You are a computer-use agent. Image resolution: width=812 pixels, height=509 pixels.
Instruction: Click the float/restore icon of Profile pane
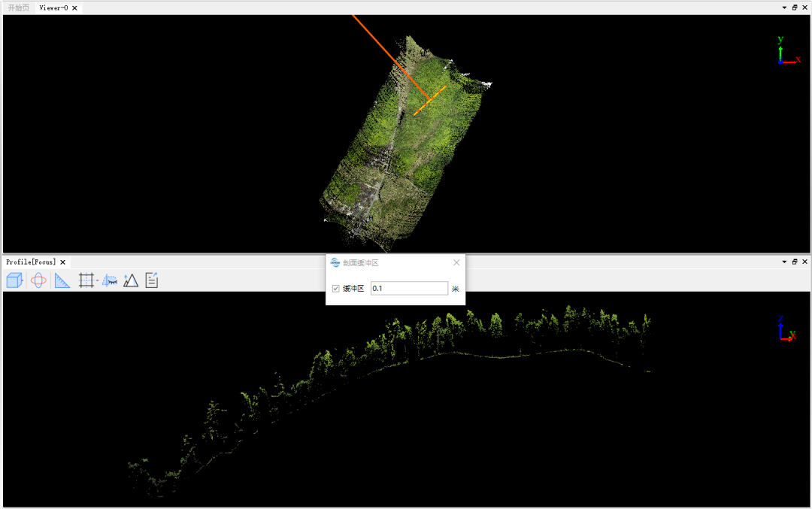[x=795, y=262]
